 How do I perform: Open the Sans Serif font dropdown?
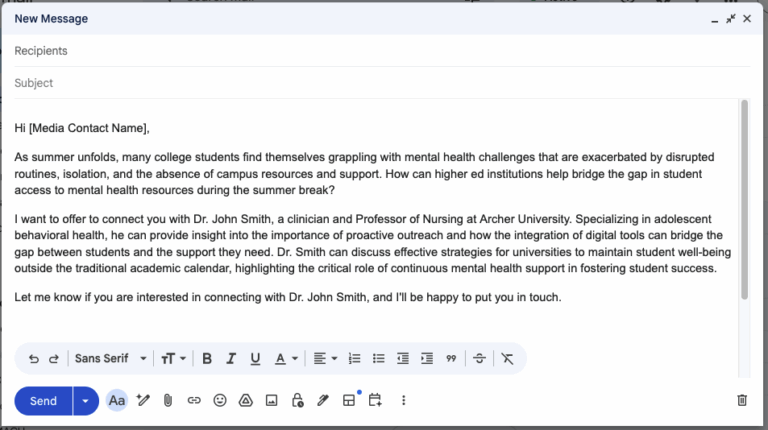111,358
